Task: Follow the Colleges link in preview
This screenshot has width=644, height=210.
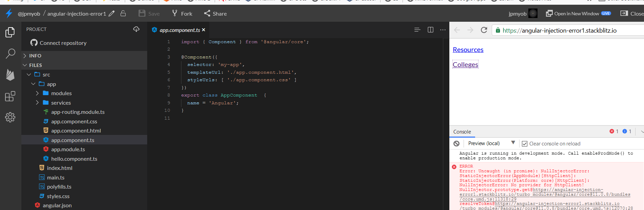Action: point(465,65)
